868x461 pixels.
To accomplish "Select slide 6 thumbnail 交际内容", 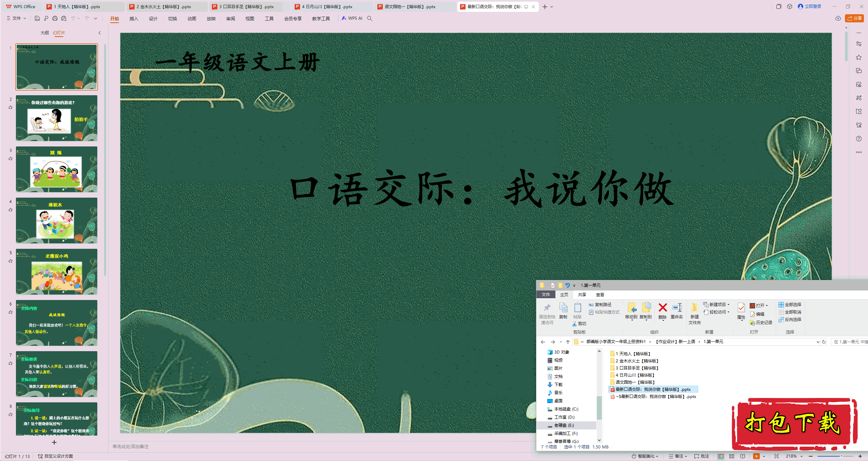I will point(57,323).
